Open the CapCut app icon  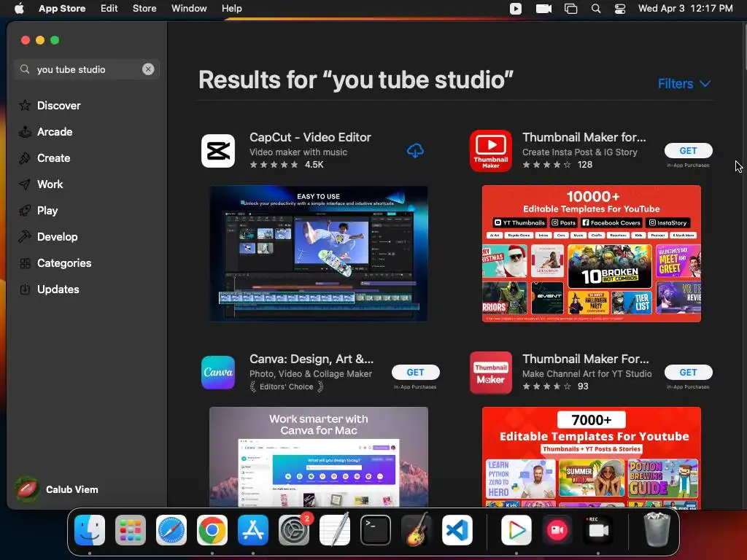pyautogui.click(x=218, y=151)
